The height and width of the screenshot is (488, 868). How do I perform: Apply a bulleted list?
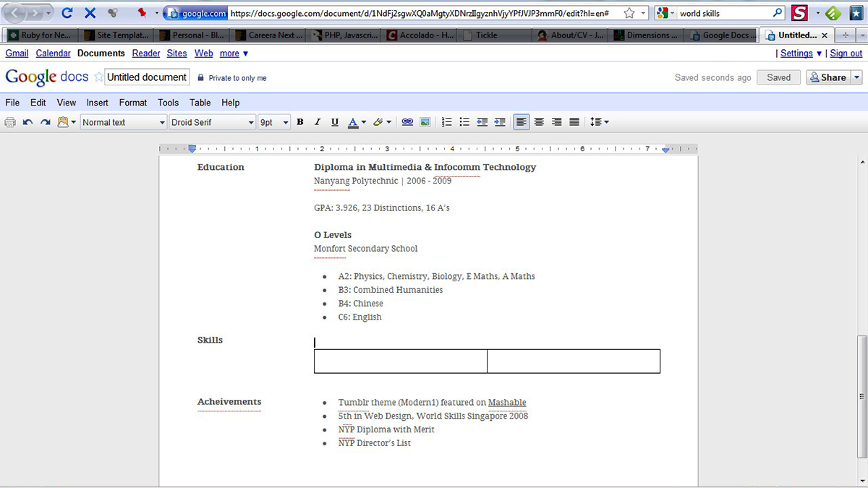(464, 121)
